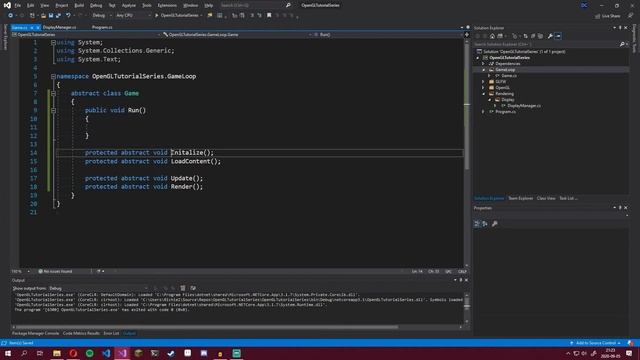Open File Explorer from the taskbar
This screenshot has width=640, height=360.
click(57, 353)
